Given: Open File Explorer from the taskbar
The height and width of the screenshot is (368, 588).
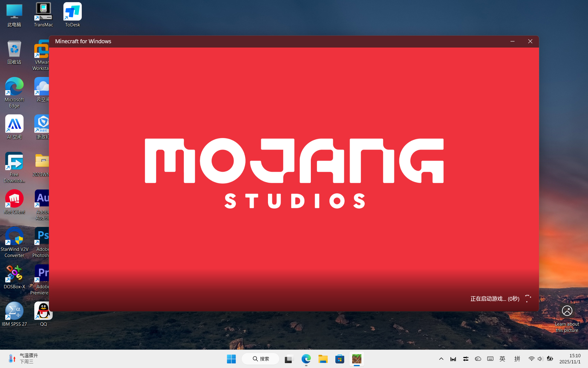Looking at the screenshot, I should coord(323,358).
